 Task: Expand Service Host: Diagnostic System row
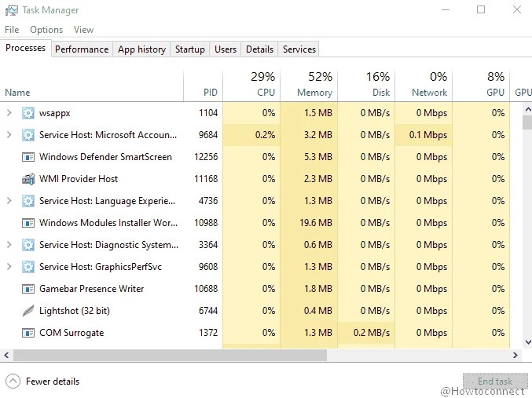pos(9,245)
